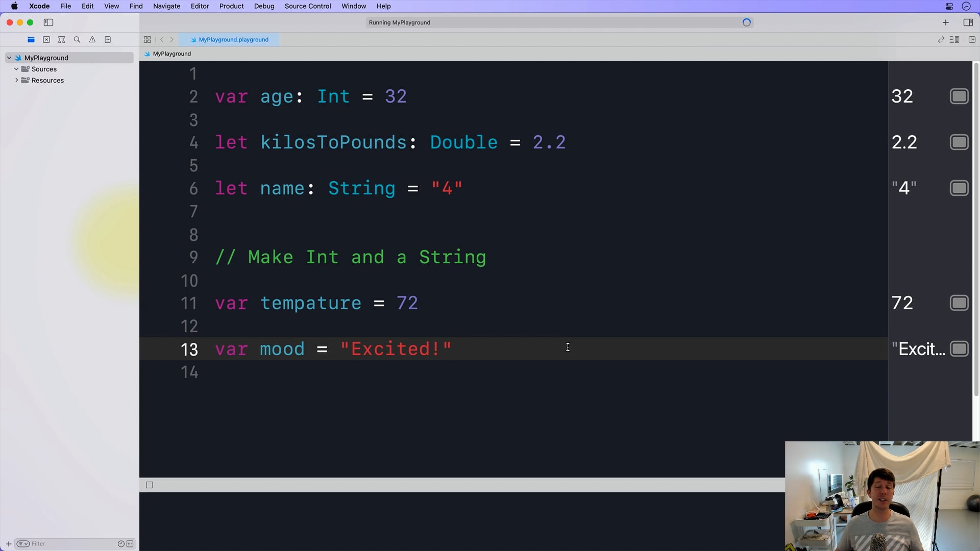
Task: Click the plus Library button in toolbar
Action: 946,22
